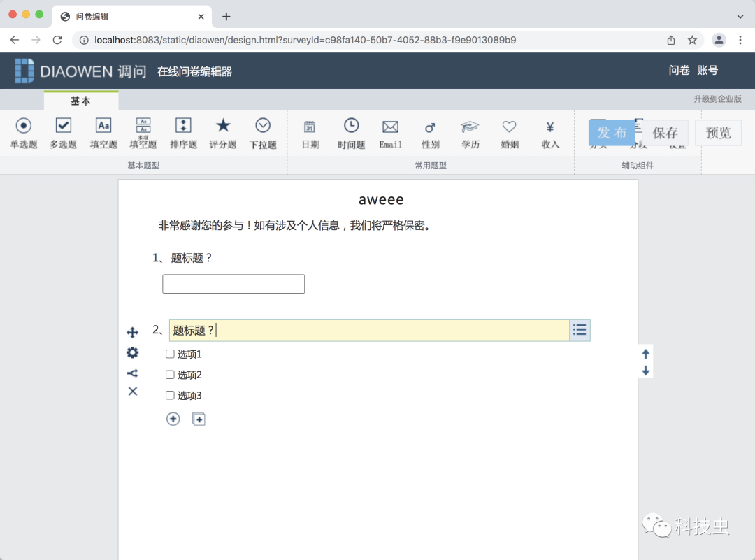Add the 时间题 time question
This screenshot has width=755, height=560.
351,133
